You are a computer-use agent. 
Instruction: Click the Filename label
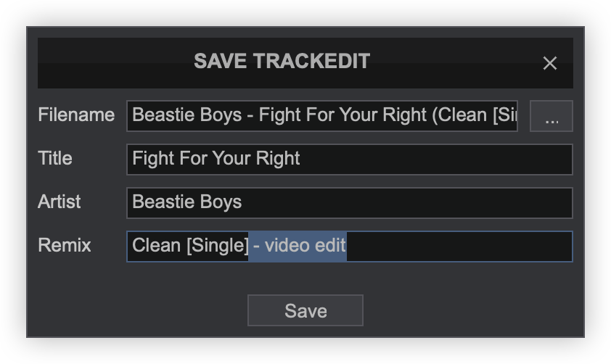[76, 115]
